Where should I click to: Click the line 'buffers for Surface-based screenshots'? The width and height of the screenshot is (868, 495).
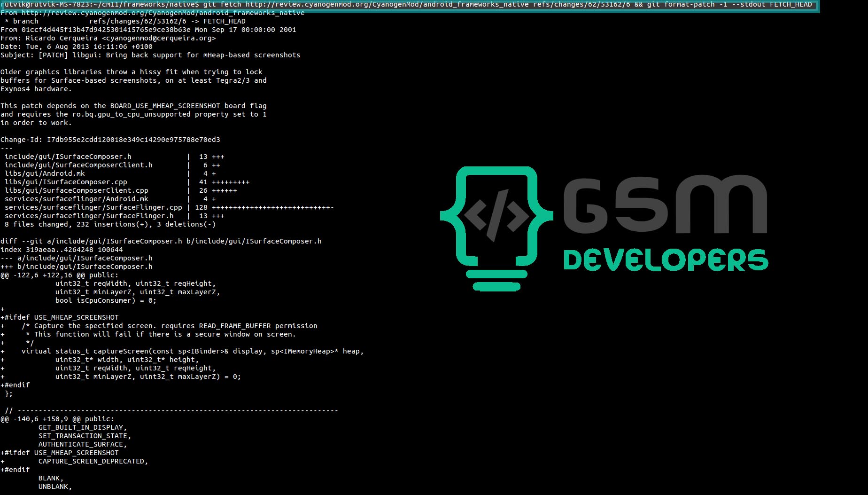pyautogui.click(x=133, y=80)
